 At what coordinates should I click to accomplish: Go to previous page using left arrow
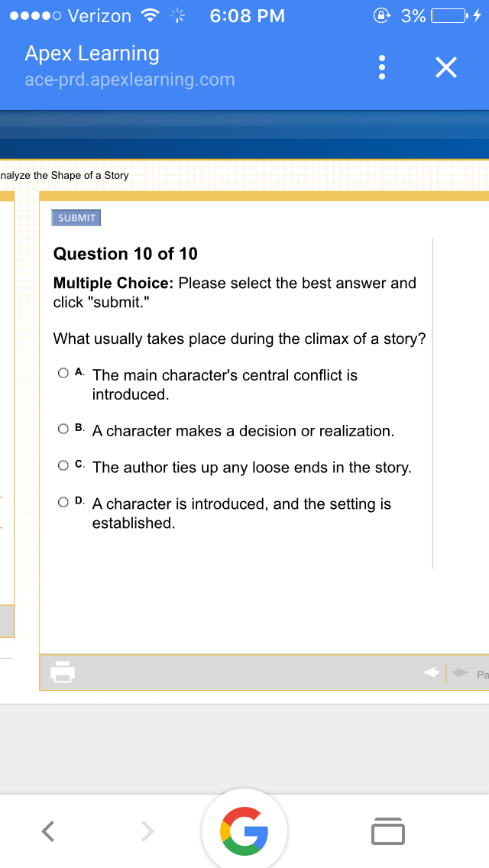point(432,673)
